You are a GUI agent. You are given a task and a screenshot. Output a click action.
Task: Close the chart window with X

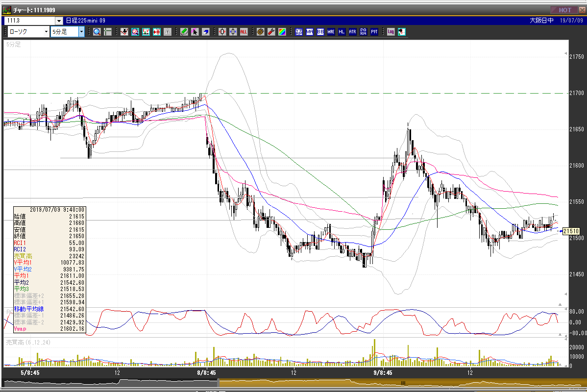coord(582,10)
